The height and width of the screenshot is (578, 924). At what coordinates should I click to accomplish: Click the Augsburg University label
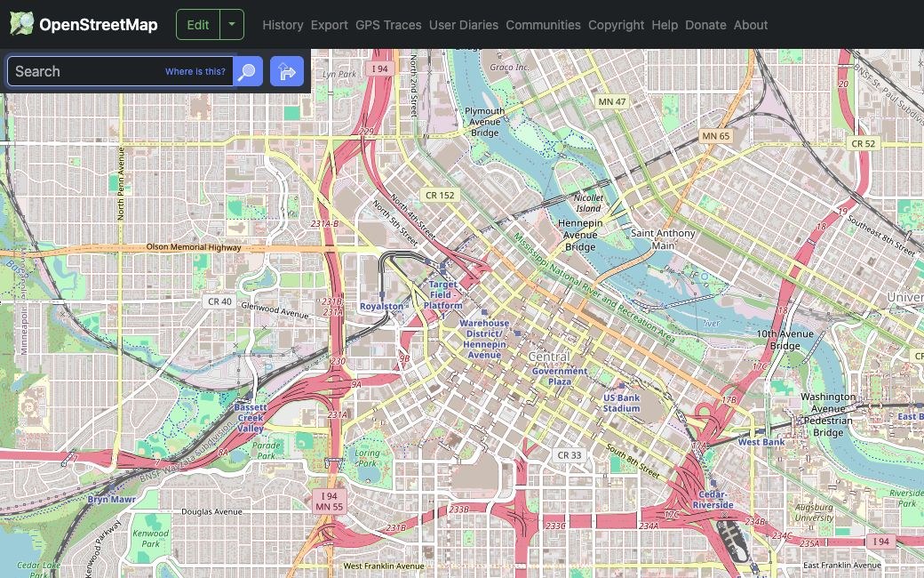click(814, 512)
